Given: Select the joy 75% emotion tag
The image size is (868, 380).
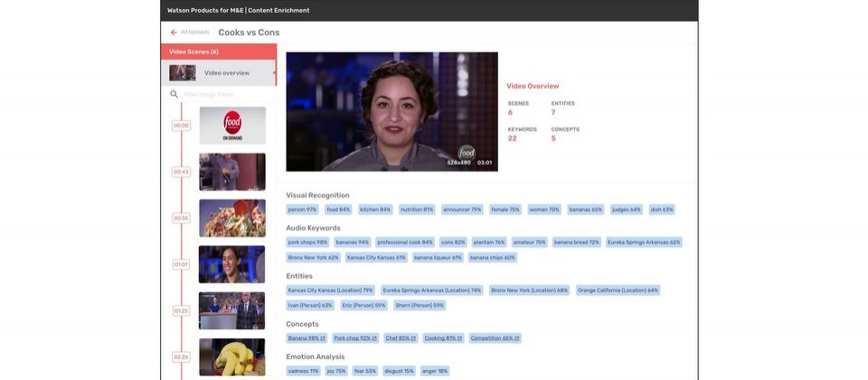Looking at the screenshot, I should click(x=336, y=371).
